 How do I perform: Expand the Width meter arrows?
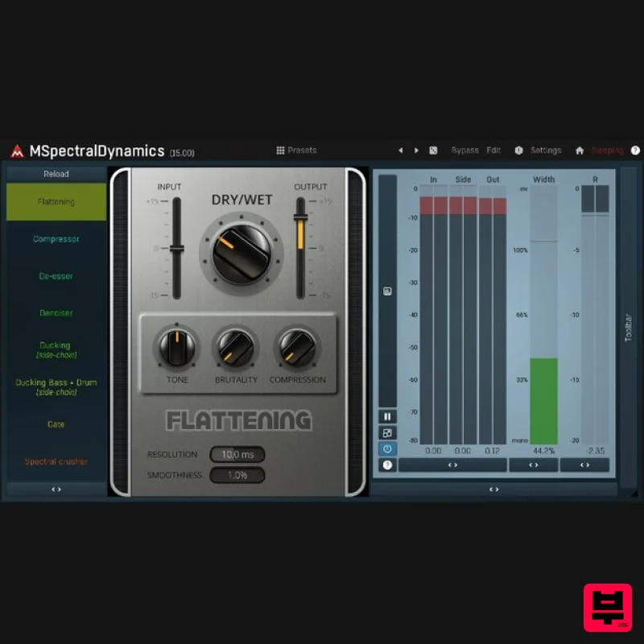533,465
